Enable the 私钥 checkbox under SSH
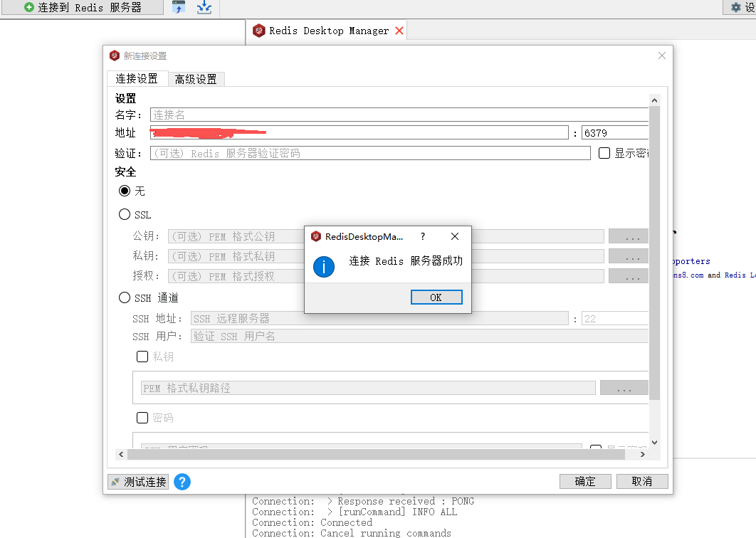This screenshot has width=756, height=538. pyautogui.click(x=142, y=357)
